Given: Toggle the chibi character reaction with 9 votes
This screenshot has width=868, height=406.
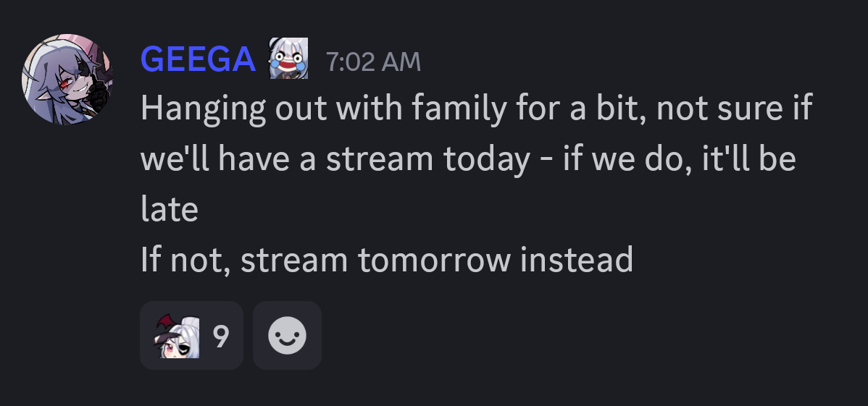Looking at the screenshot, I should pos(191,336).
